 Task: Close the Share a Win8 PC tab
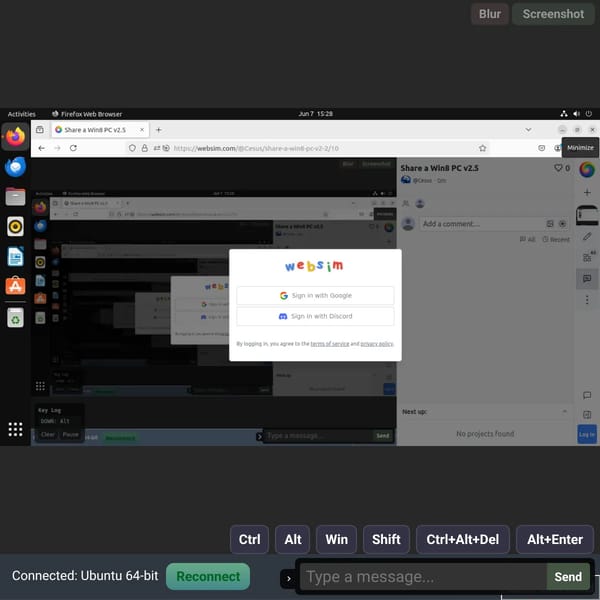point(142,130)
